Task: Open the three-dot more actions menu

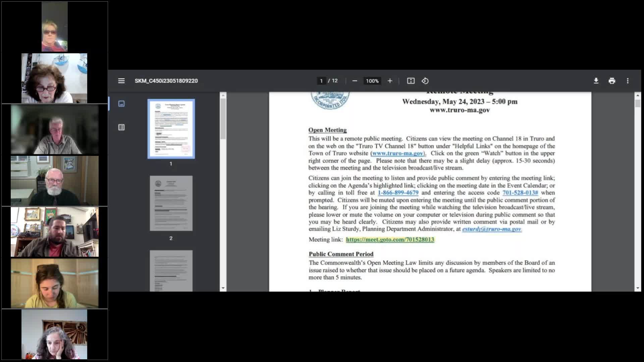Action: [628, 81]
